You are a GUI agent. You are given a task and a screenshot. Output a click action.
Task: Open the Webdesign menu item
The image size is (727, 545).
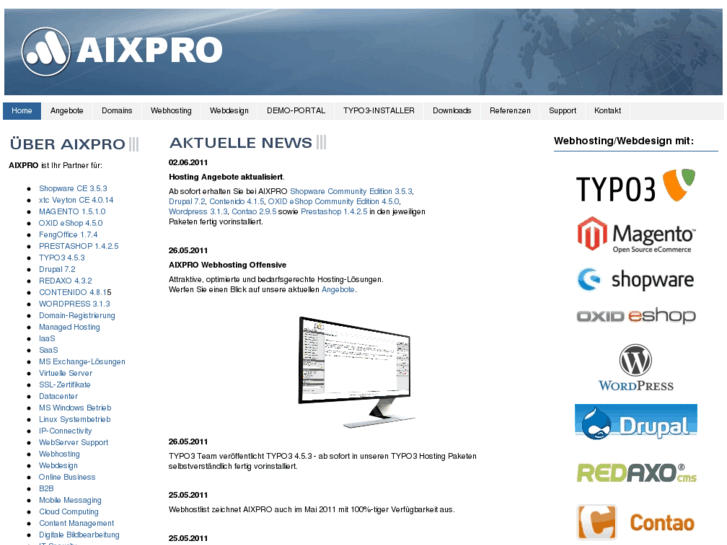[229, 111]
